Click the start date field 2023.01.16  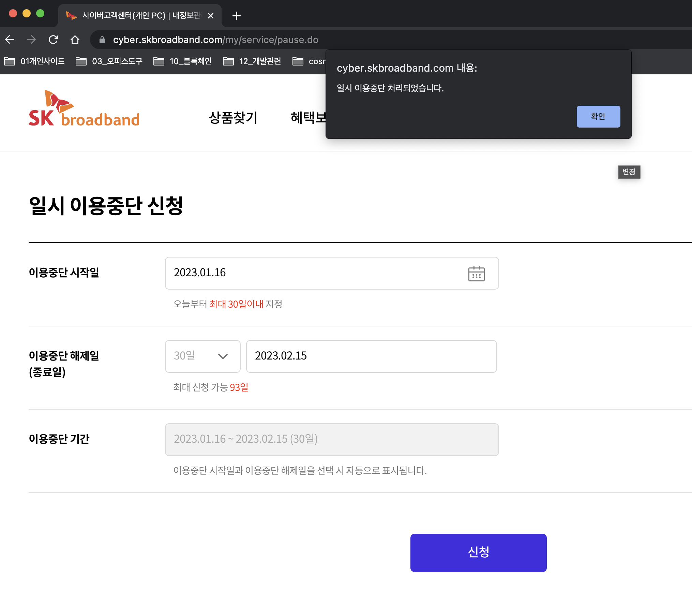coord(307,273)
